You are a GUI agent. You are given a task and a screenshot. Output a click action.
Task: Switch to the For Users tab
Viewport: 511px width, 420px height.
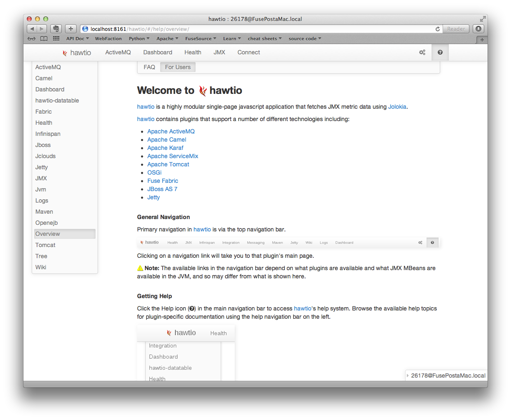click(x=178, y=67)
